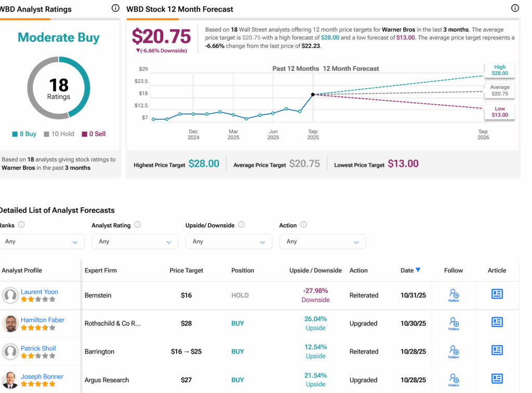This screenshot has height=393, width=532.
Task: Open the Analyst Rating dropdown
Action: pyautogui.click(x=135, y=241)
